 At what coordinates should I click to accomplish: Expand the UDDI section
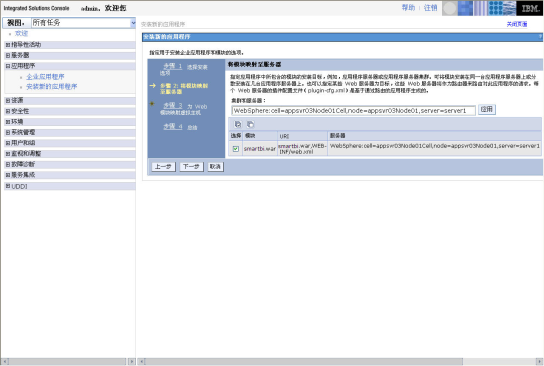8,186
